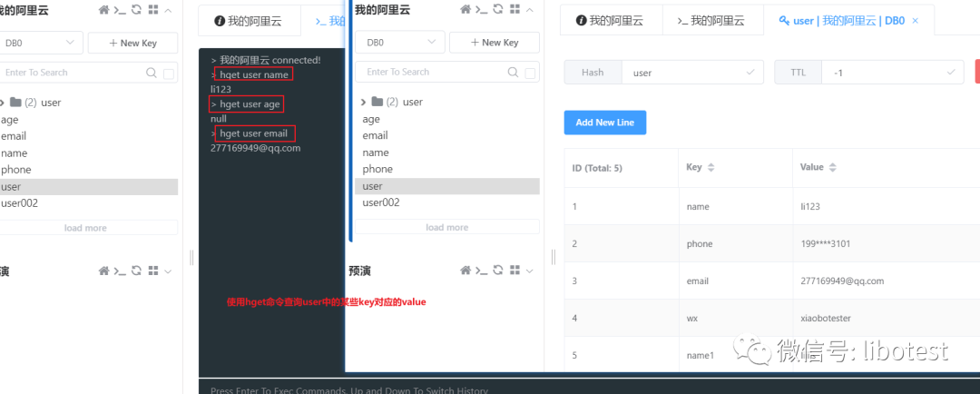The height and width of the screenshot is (394, 980).
Task: Open grid menu icon of 预演 in background window
Action: tap(153, 271)
